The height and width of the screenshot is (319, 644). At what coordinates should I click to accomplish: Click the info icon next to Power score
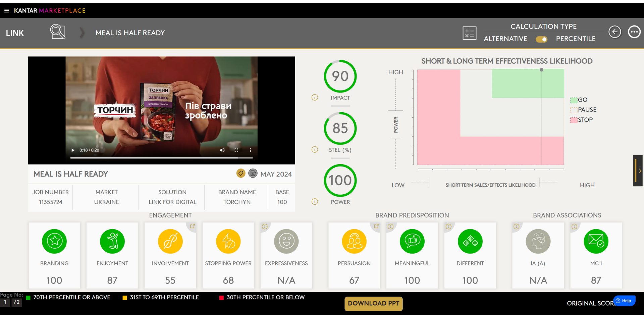coord(315,202)
